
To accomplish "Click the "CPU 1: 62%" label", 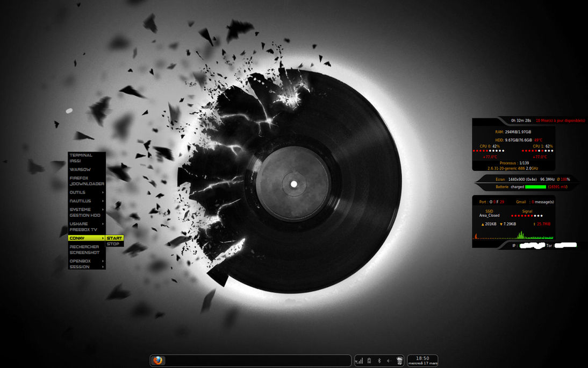I will tap(543, 146).
